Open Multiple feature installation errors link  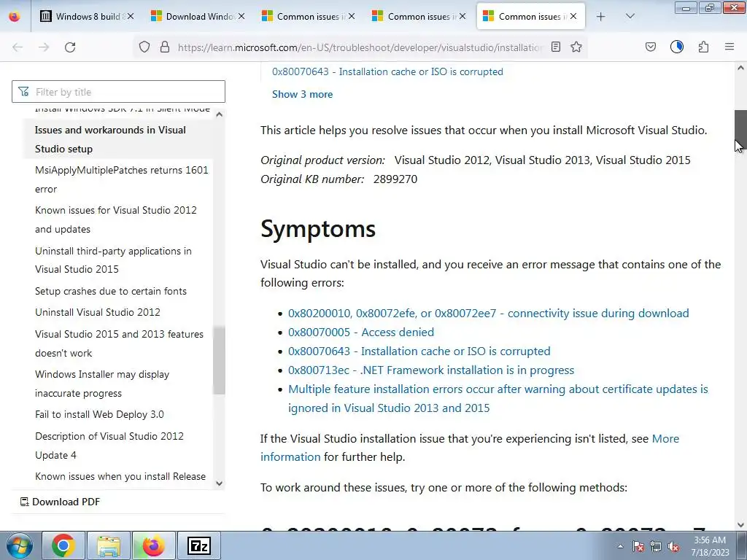tap(498, 399)
